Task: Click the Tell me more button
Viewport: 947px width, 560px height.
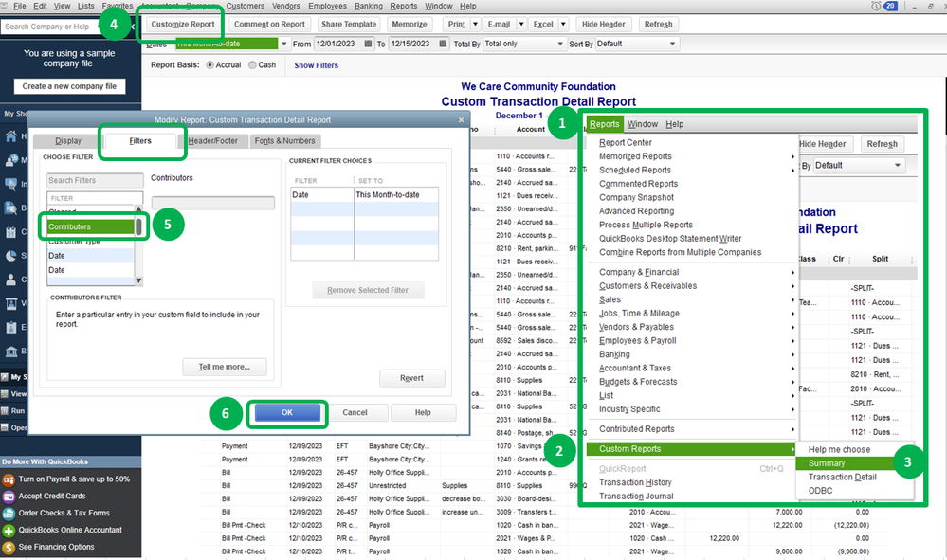Action: (224, 367)
